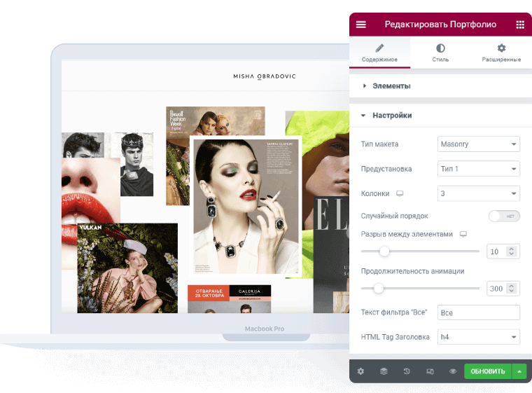The image size is (532, 393).
Task: Open save options arrow beside ОБНОВИТЬ
Action: pos(519,371)
